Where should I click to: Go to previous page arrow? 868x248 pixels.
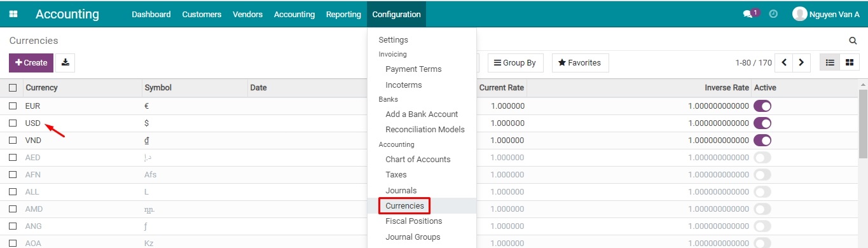(x=784, y=63)
